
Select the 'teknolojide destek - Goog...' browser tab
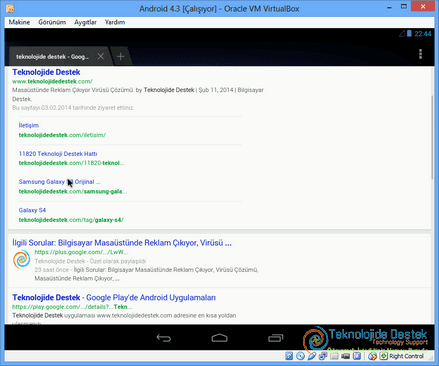[x=53, y=57]
